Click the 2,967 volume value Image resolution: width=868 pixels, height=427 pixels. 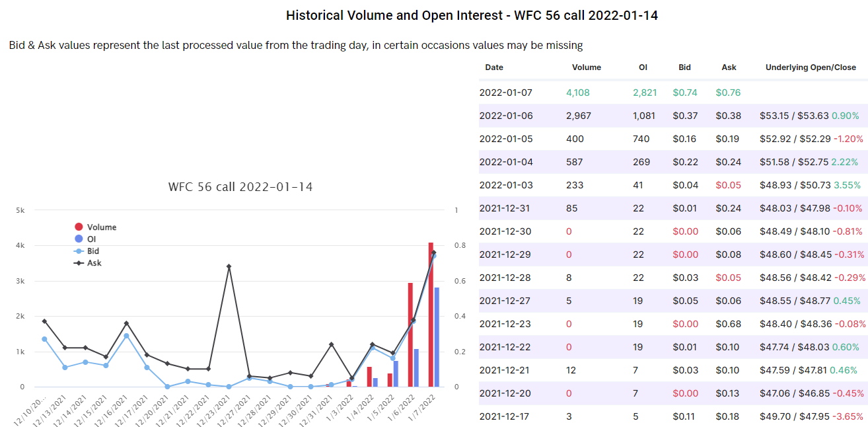point(579,116)
